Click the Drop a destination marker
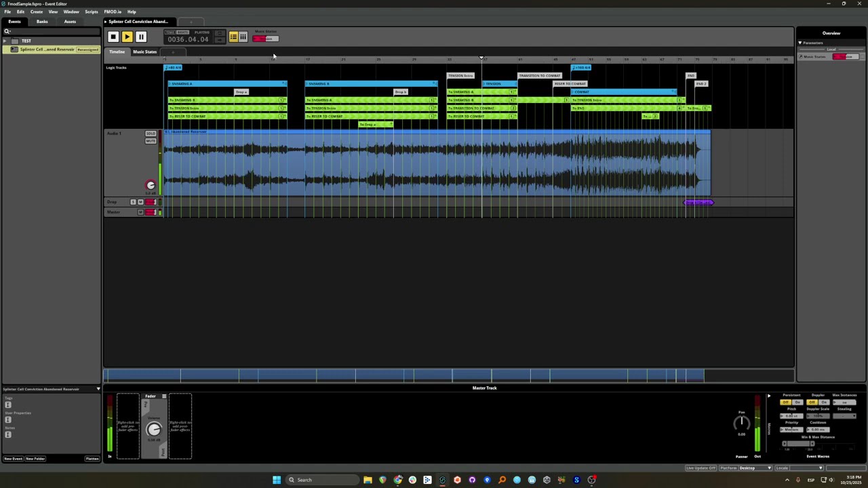This screenshot has width=868, height=488. pyautogui.click(x=241, y=92)
